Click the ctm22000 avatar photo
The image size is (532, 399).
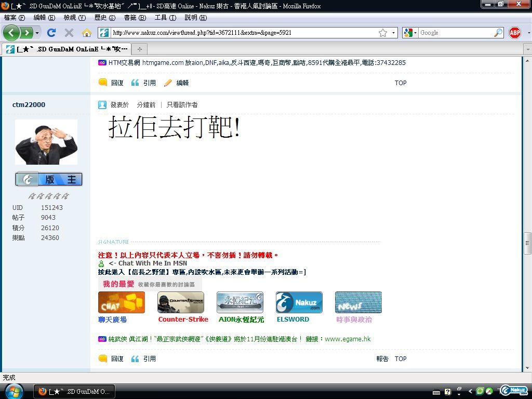46,142
